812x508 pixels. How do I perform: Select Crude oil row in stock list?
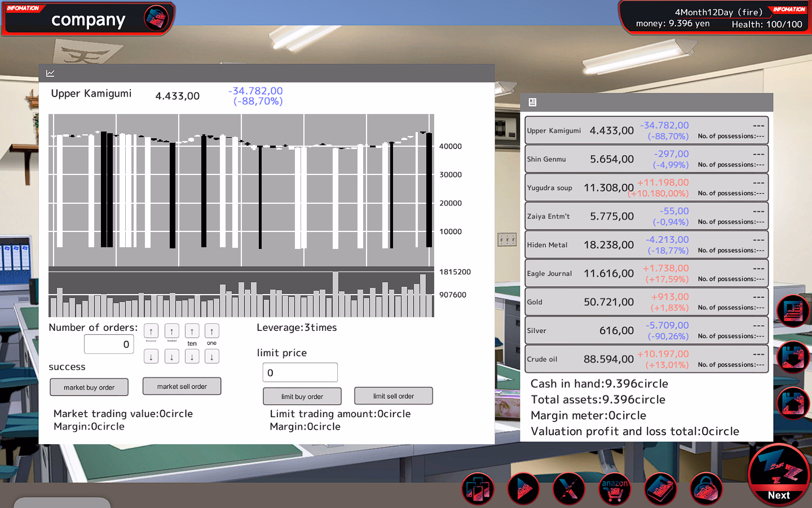click(646, 359)
